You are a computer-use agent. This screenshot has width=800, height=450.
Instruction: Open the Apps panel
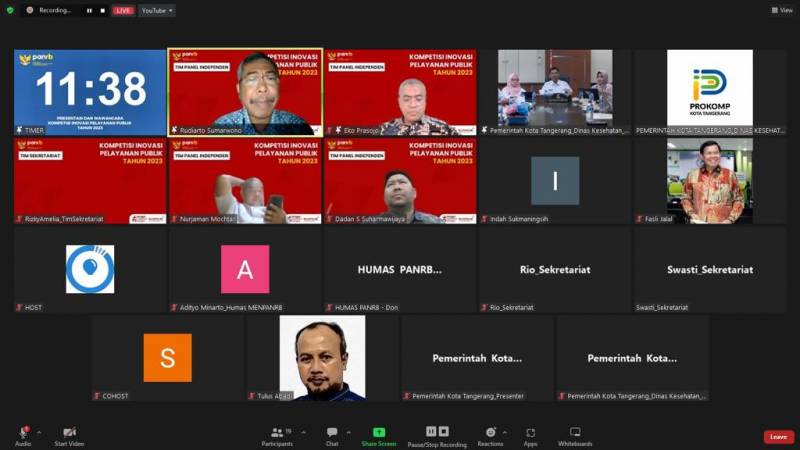[x=530, y=433]
